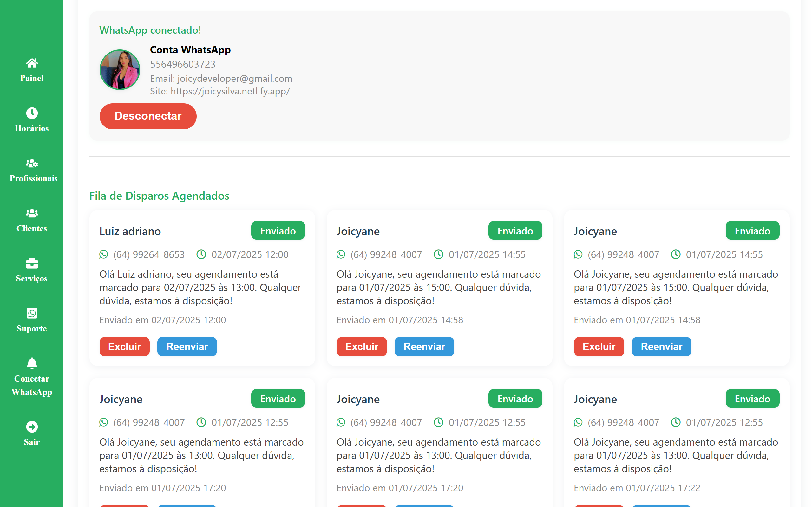Viewport: 812px width, 507px height.
Task: Click Reenviar on top-right Joicyane card
Action: pos(661,346)
